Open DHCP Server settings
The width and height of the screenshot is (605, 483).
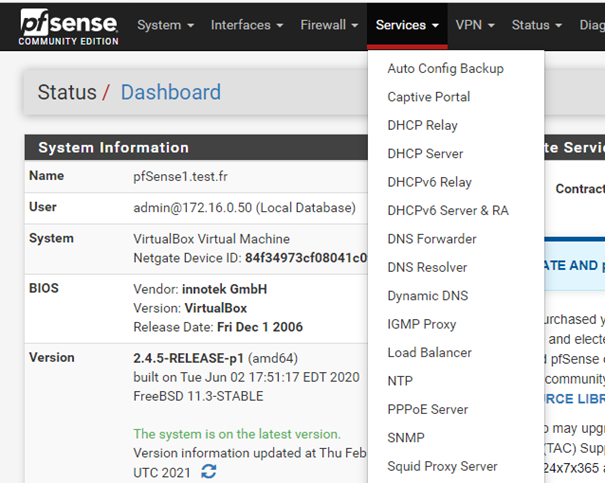click(x=425, y=154)
